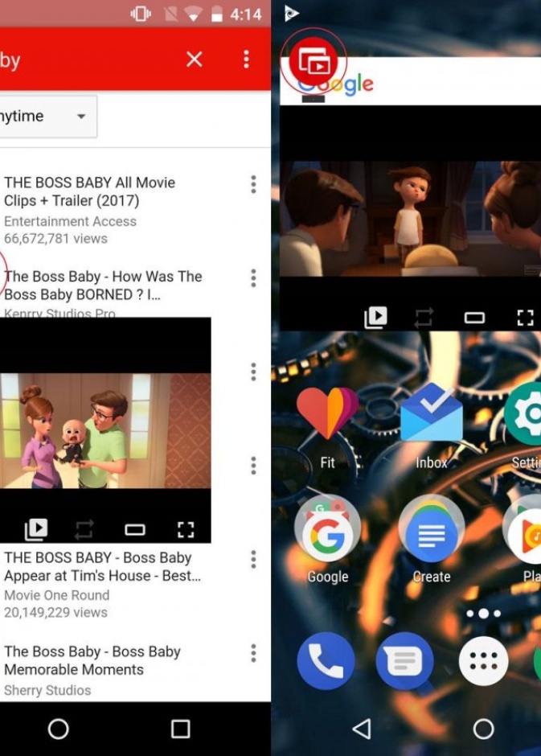The height and width of the screenshot is (756, 541).
Task: Open the Phone dialer app
Action: coord(326,661)
